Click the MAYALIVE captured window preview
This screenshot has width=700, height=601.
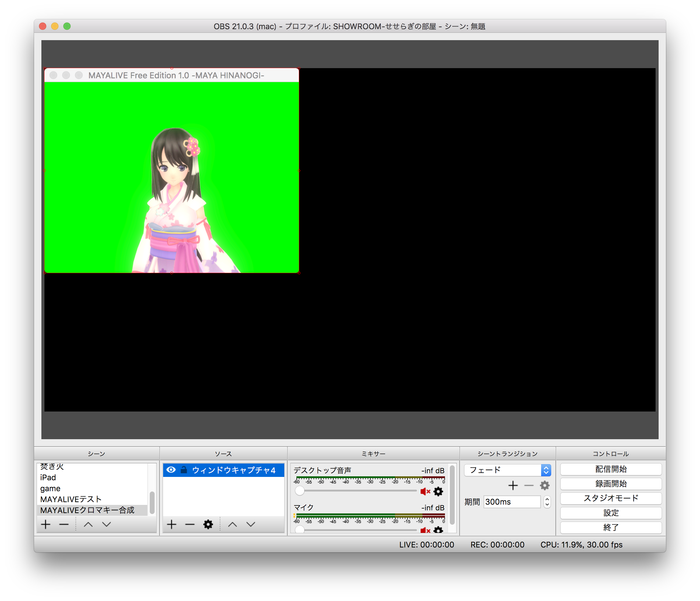pyautogui.click(x=172, y=171)
